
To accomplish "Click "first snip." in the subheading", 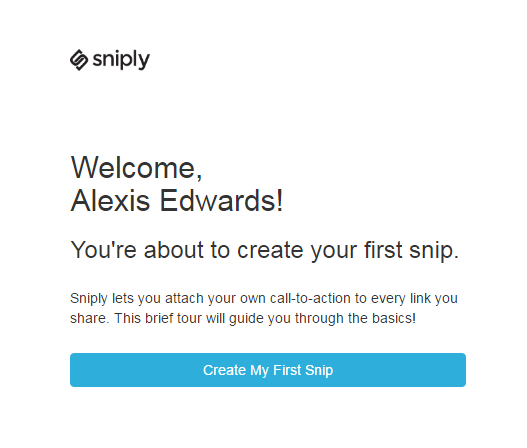I will [411, 250].
